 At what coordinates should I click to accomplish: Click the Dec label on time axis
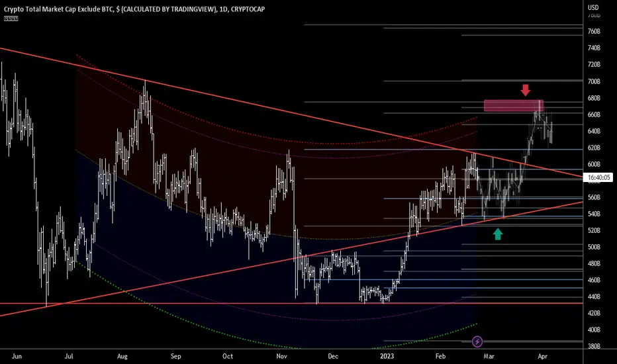click(x=333, y=356)
